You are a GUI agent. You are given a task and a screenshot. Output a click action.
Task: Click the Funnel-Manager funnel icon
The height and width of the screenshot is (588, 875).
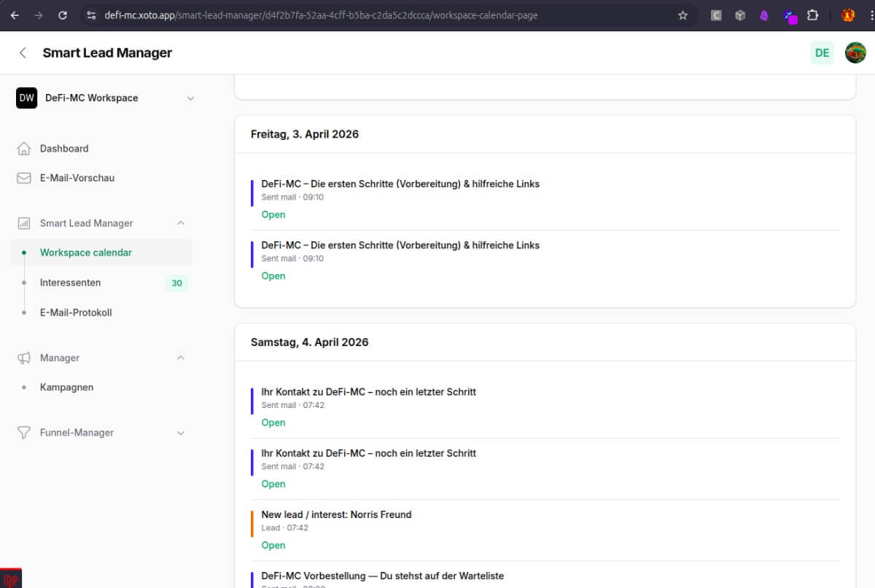tap(24, 432)
